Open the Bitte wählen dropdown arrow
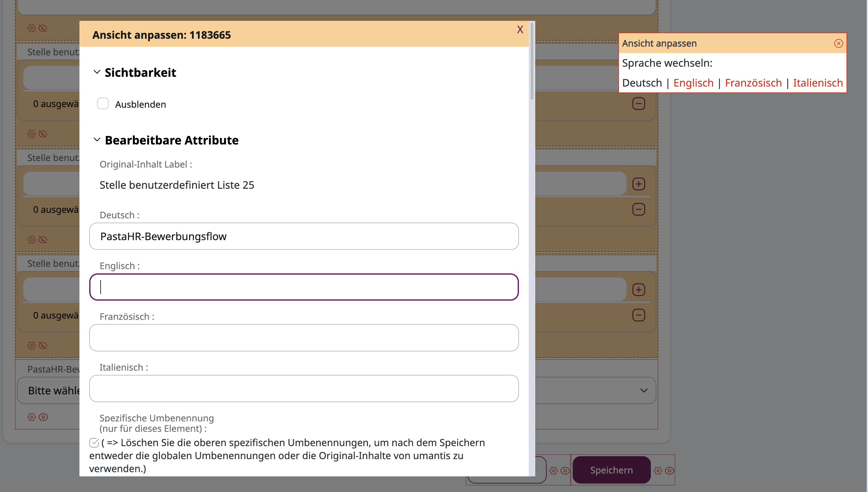The width and height of the screenshot is (868, 492). (644, 390)
